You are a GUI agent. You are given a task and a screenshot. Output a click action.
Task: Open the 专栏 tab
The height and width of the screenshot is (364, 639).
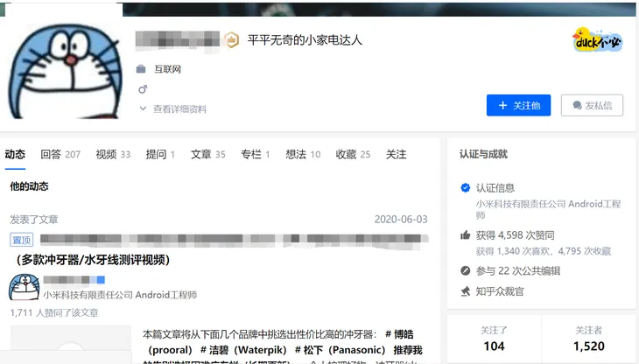coord(255,155)
